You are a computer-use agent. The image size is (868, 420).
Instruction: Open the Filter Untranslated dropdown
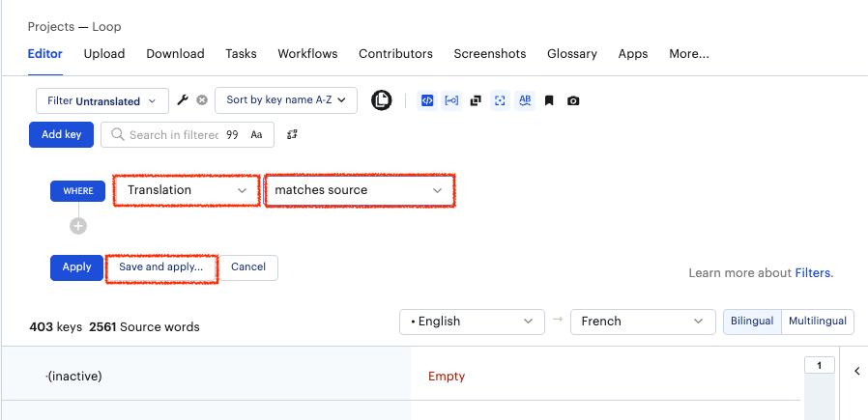[x=101, y=100]
